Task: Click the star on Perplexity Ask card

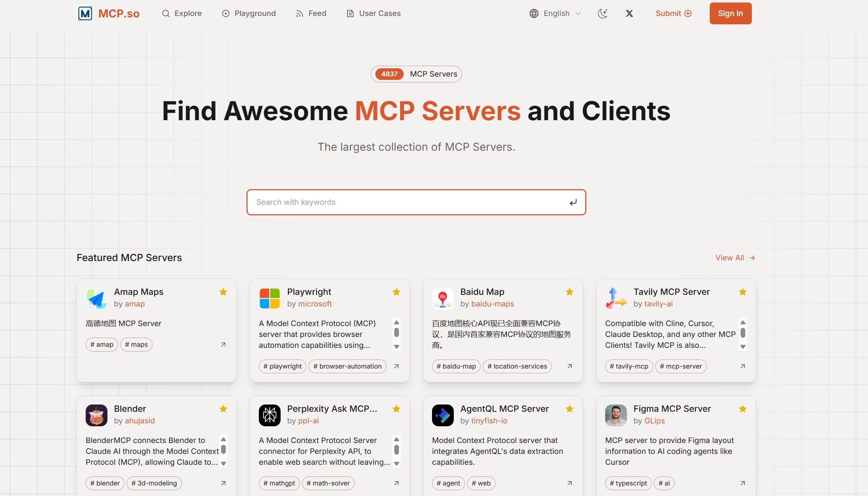Action: pos(396,409)
